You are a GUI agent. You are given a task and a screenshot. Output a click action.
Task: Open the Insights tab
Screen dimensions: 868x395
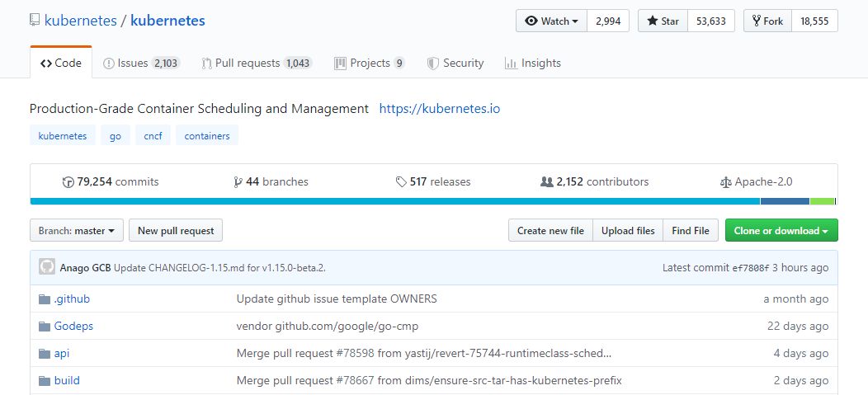tap(533, 63)
